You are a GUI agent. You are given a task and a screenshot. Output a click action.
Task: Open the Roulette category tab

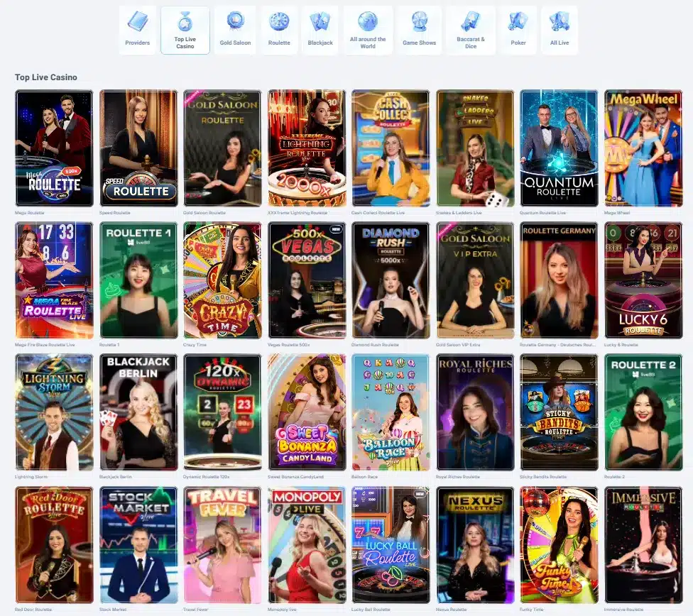point(279,30)
